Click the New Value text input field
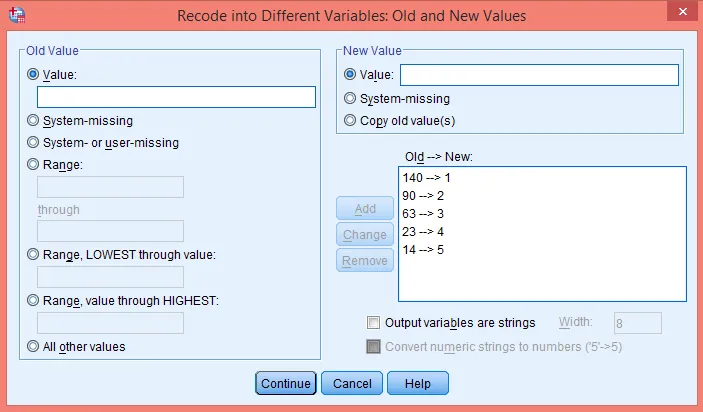703x412 pixels. (539, 75)
